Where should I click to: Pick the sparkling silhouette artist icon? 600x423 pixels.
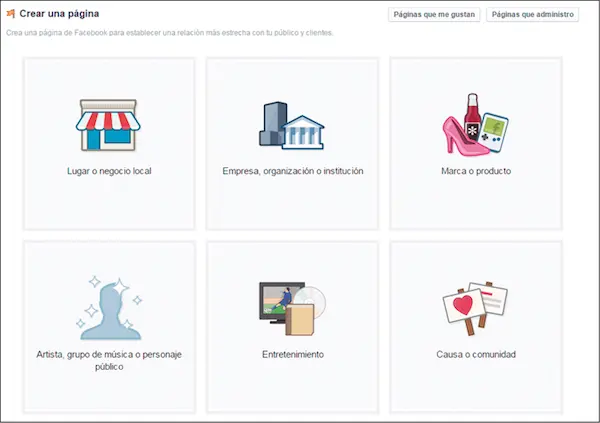pyautogui.click(x=109, y=308)
